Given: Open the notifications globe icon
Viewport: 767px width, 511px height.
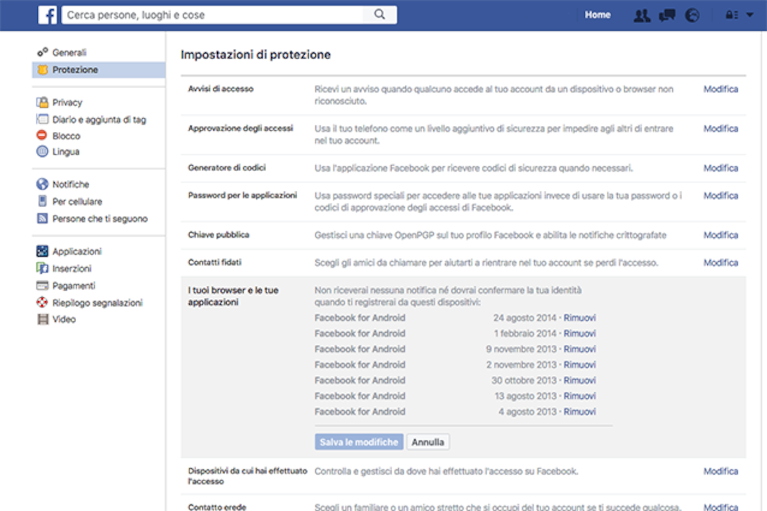Looking at the screenshot, I should (x=692, y=16).
